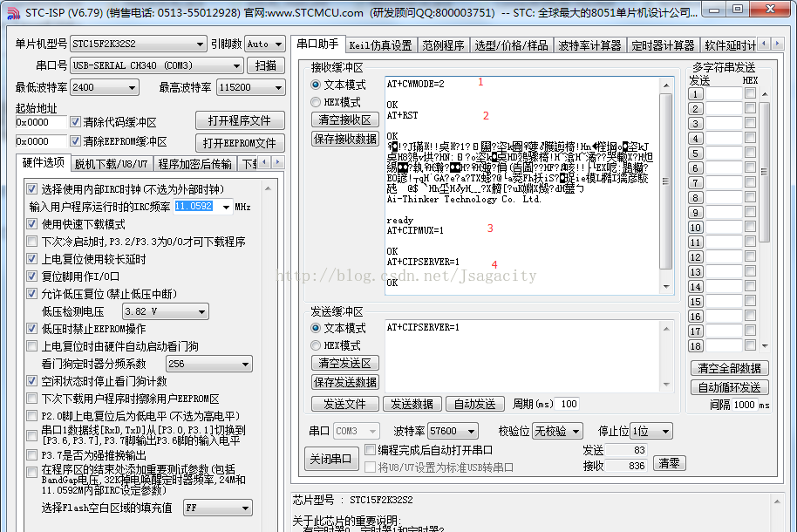797x532 pixels.
Task: Click 清空接收区 button
Action: tap(345, 119)
